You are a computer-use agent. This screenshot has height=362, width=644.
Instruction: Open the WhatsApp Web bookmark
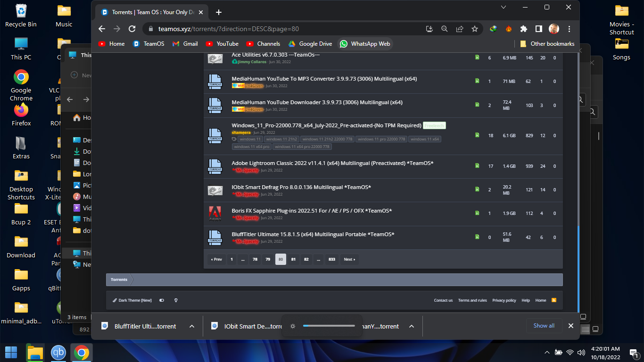(x=365, y=44)
